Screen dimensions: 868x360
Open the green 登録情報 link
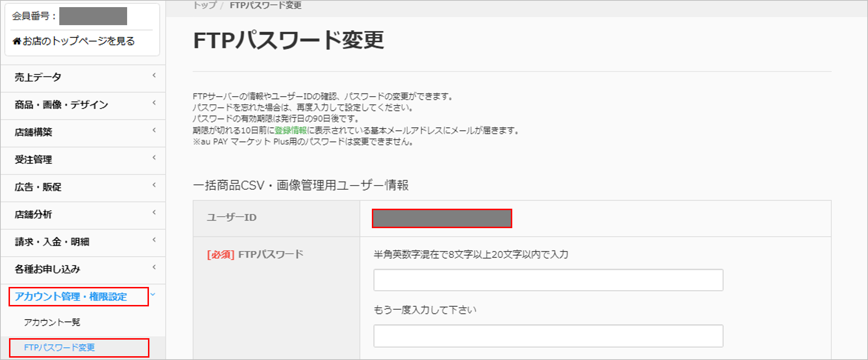pos(291,130)
